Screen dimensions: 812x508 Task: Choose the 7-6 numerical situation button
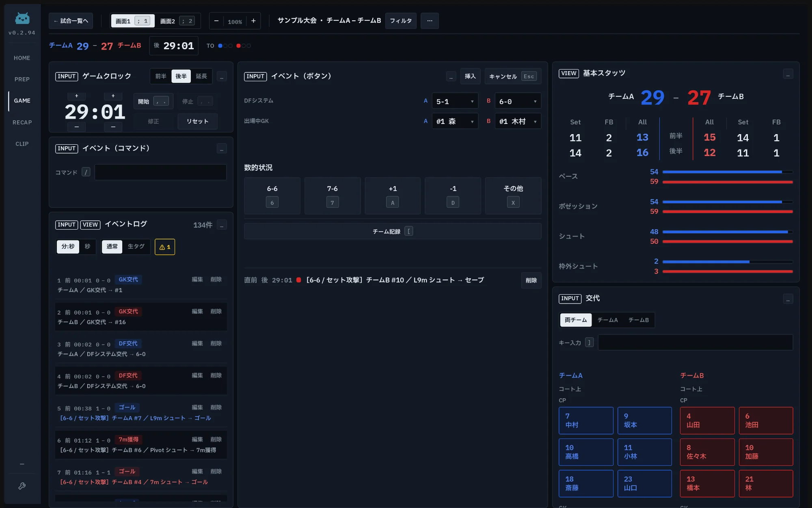332,195
